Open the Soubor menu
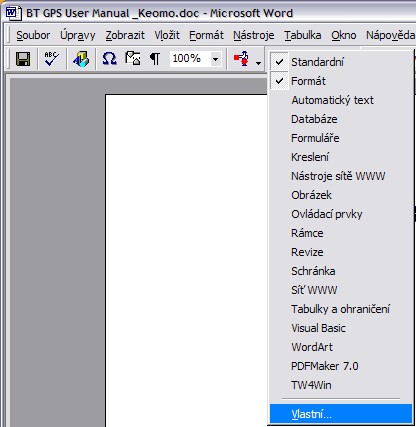The height and width of the screenshot is (427, 416). pyautogui.click(x=33, y=35)
